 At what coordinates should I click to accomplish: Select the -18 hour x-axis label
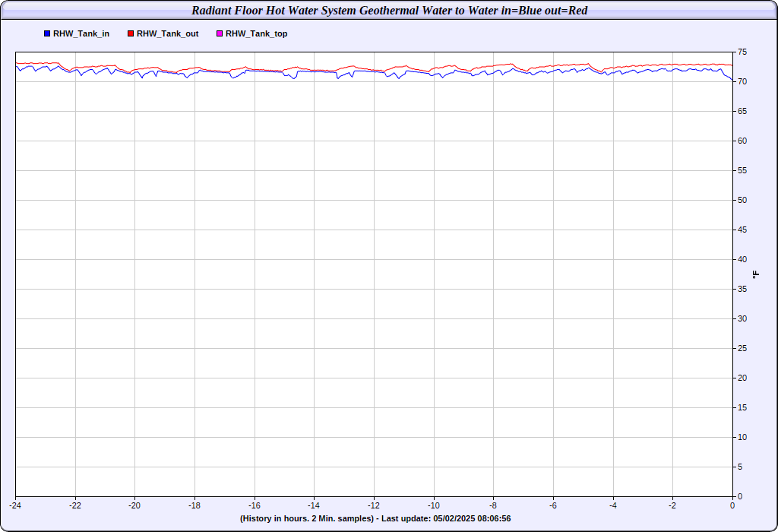(194, 505)
